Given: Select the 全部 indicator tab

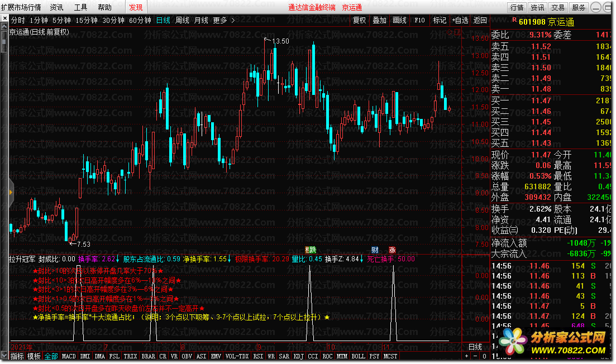Looking at the screenshot, I should click(51, 356).
